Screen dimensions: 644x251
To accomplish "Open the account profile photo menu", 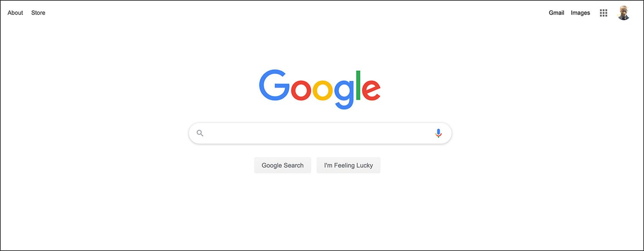I will (624, 13).
